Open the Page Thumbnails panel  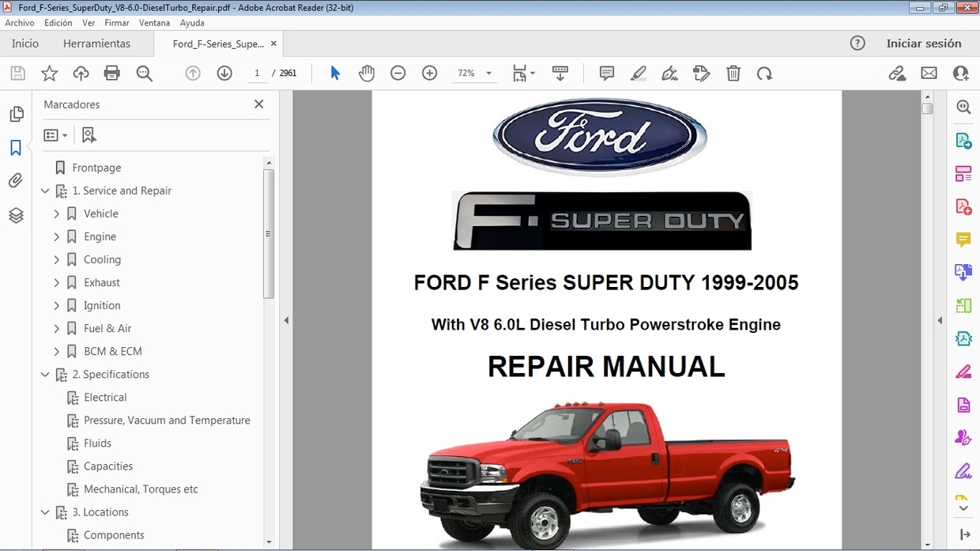pyautogui.click(x=16, y=113)
